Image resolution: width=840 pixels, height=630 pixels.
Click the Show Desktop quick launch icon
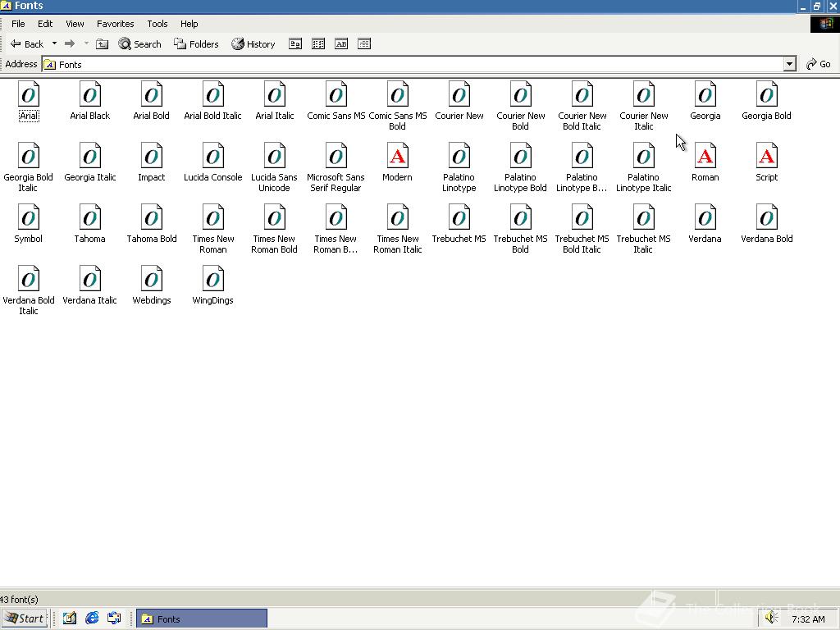pyautogui.click(x=70, y=619)
